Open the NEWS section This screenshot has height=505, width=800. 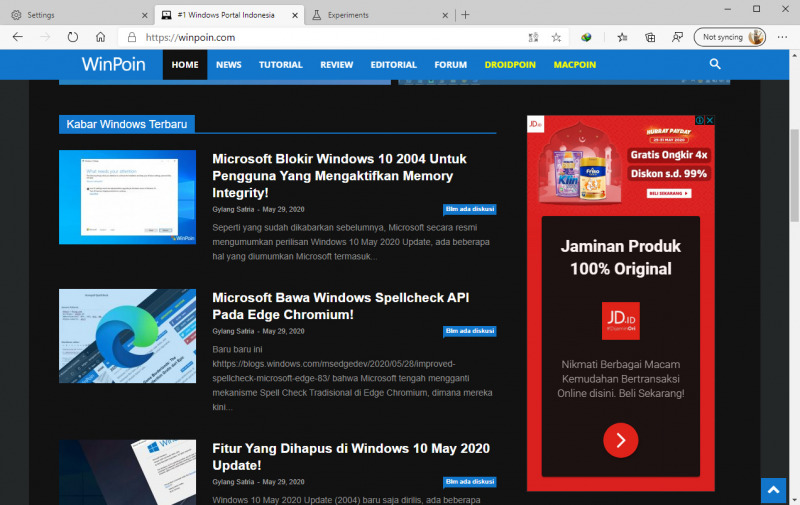[x=229, y=65]
